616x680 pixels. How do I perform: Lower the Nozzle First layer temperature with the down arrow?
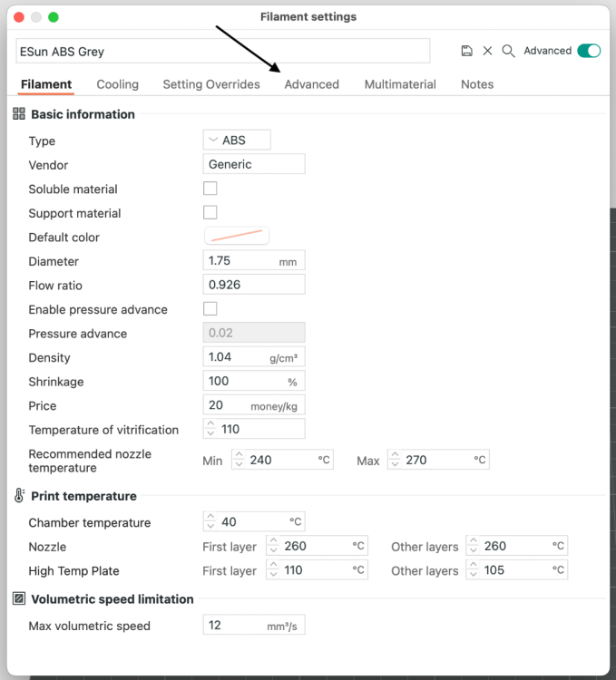click(273, 550)
